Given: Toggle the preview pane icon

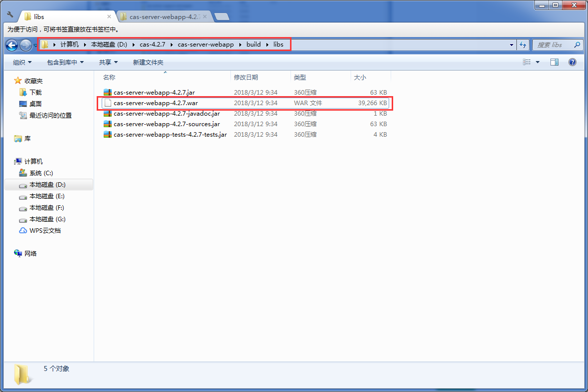Looking at the screenshot, I should pyautogui.click(x=554, y=62).
